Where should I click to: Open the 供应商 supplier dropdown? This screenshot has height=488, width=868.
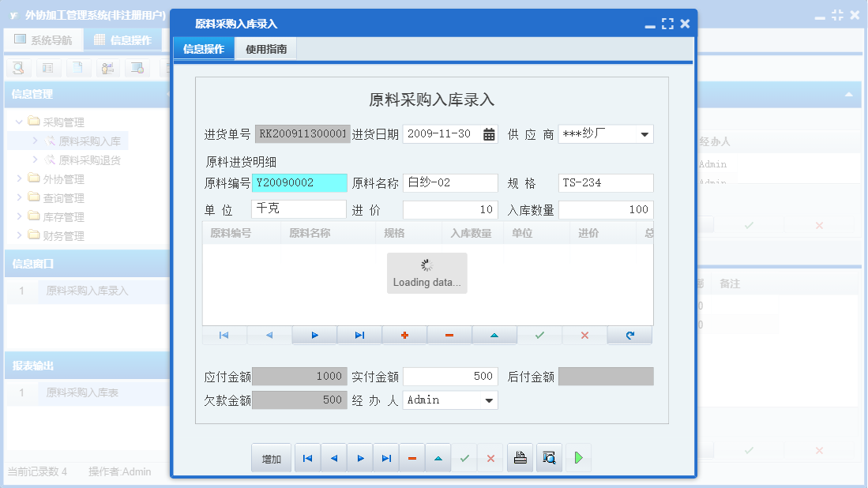coord(646,133)
